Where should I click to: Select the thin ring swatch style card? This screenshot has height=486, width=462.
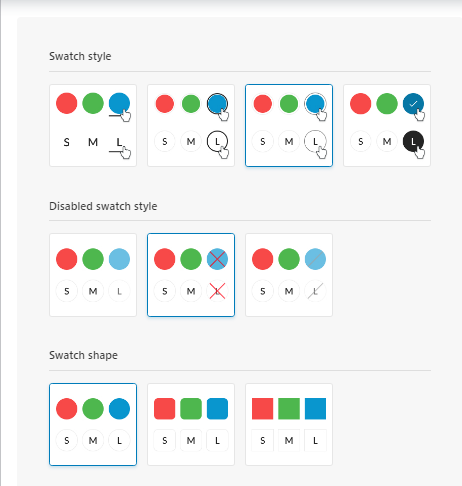click(x=289, y=125)
